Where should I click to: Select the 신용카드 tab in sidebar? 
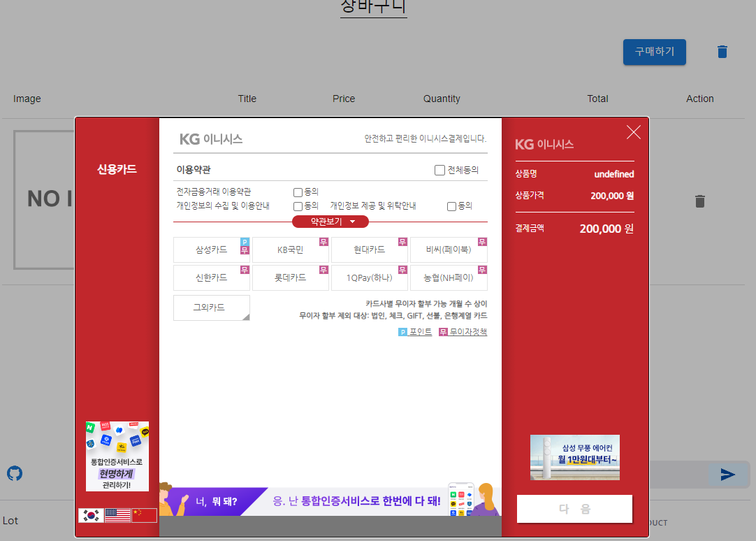pyautogui.click(x=117, y=169)
